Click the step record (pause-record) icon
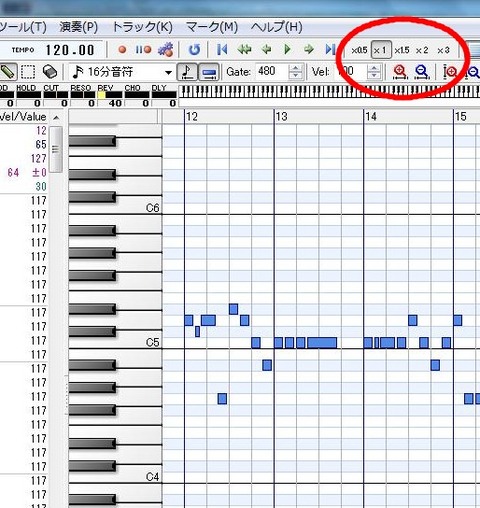480x508 pixels. click(143, 50)
